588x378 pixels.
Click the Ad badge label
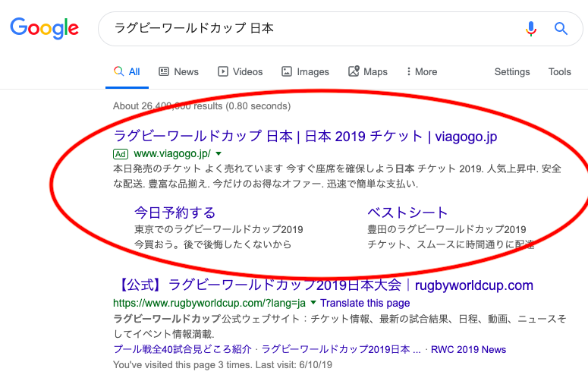[121, 154]
